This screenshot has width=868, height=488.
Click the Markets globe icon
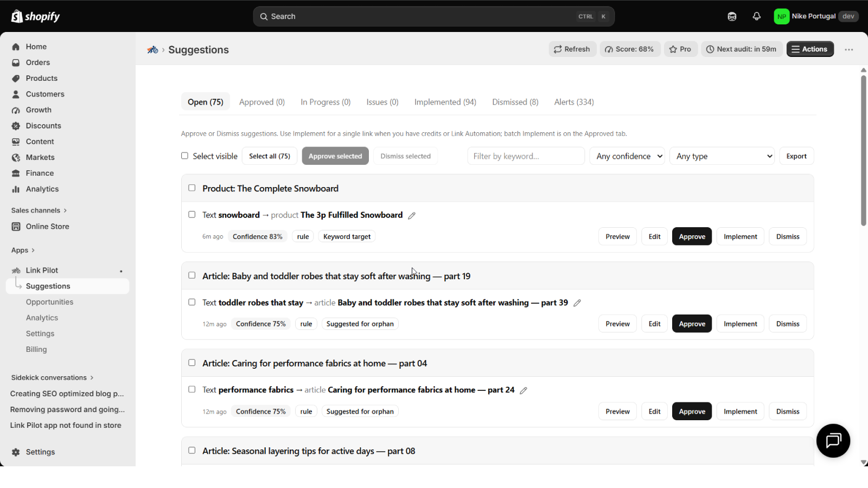pyautogui.click(x=16, y=157)
